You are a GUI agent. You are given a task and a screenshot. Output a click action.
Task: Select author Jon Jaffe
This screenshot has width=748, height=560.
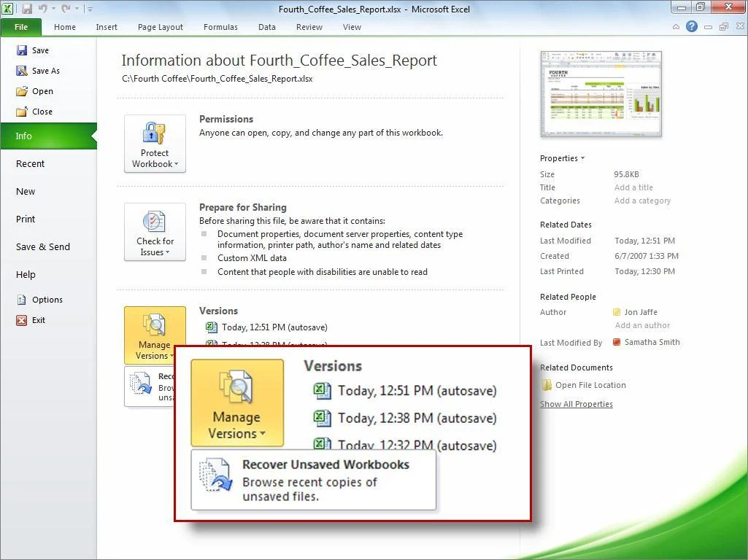[635, 312]
